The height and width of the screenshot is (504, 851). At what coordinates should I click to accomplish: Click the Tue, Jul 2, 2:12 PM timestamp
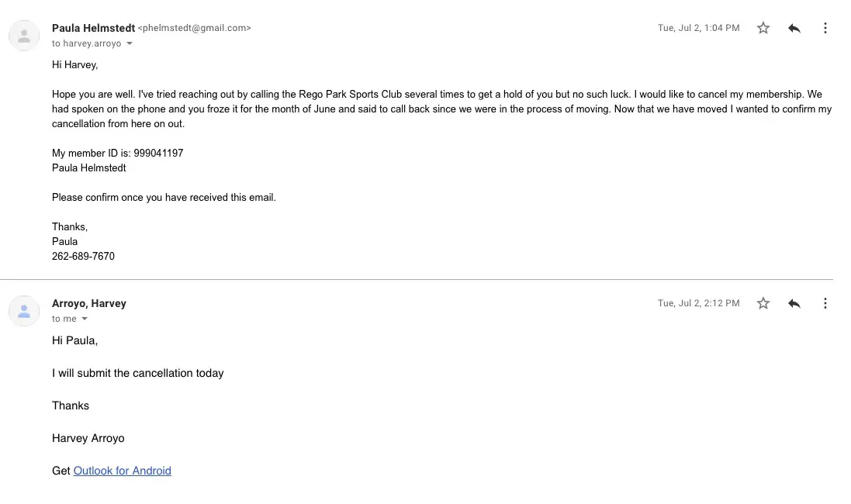(x=698, y=303)
